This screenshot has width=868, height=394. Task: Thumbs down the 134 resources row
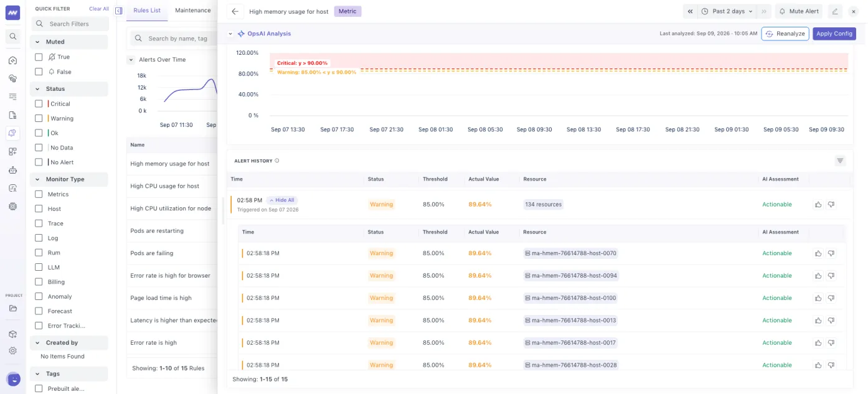click(x=831, y=204)
